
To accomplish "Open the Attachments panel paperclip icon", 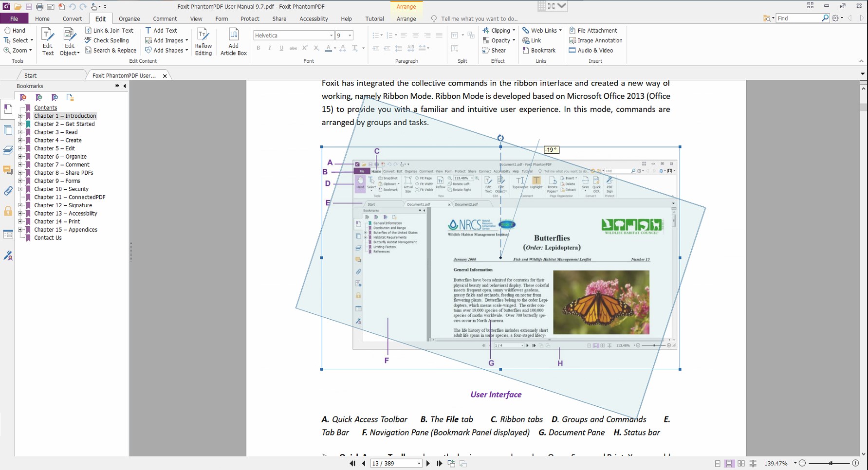I will tap(8, 191).
